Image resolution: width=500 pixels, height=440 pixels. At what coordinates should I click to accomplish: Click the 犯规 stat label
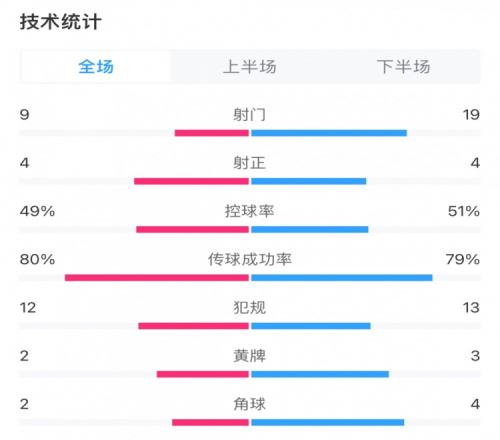[x=250, y=307]
